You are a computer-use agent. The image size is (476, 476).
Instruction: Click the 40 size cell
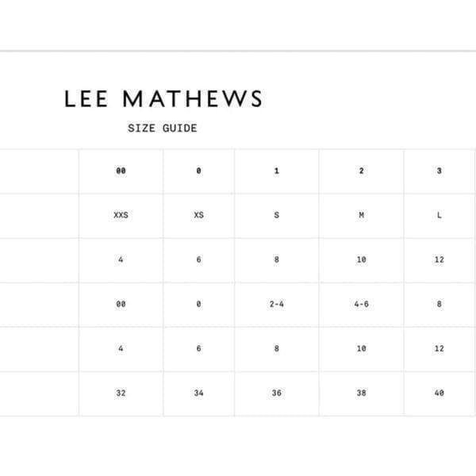coord(439,393)
